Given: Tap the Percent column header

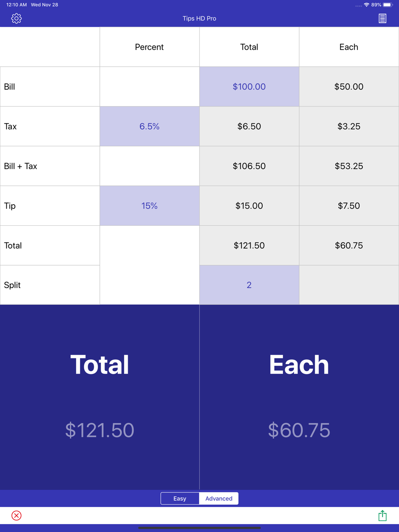Looking at the screenshot, I should pos(150,47).
